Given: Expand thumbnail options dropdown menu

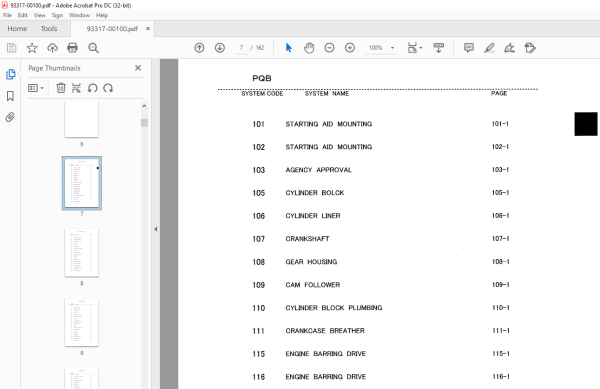Looking at the screenshot, I should [36, 88].
